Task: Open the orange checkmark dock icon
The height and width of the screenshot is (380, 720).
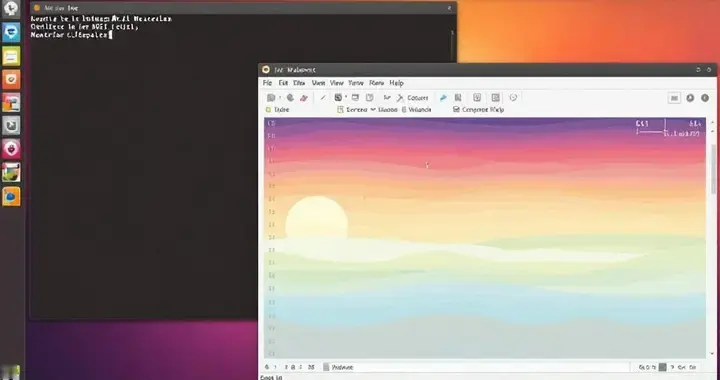Action: 11,79
